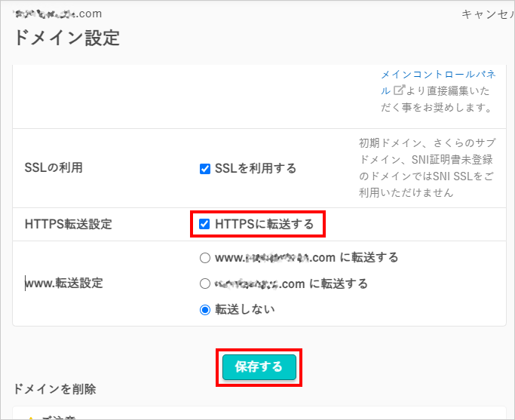This screenshot has width=515, height=420.
Task: Select the 転送しない radio button
Action: click(205, 310)
